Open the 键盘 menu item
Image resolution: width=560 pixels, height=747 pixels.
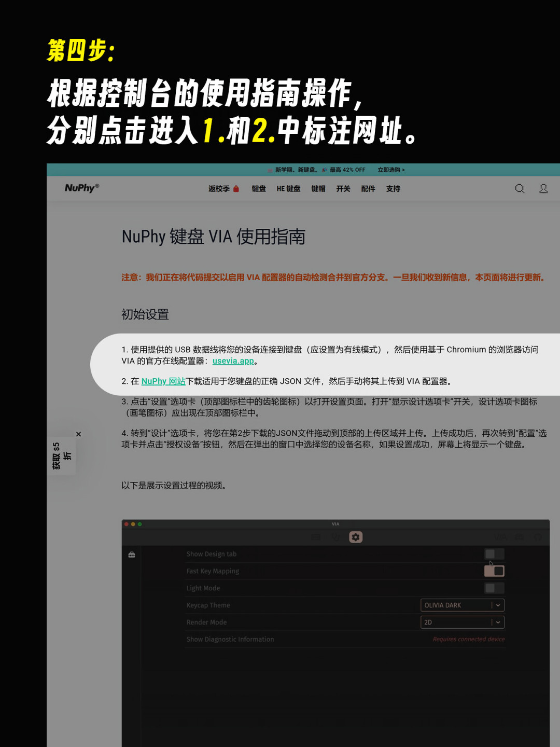pos(259,189)
